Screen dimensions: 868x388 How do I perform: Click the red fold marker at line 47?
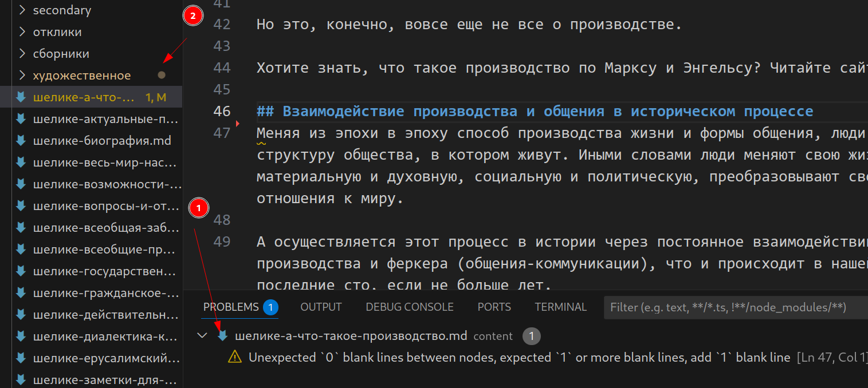point(237,124)
